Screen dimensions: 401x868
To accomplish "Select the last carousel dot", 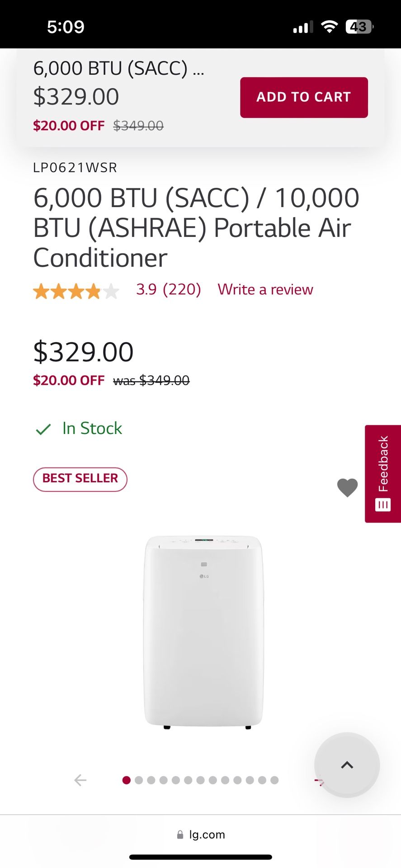I will tap(274, 780).
